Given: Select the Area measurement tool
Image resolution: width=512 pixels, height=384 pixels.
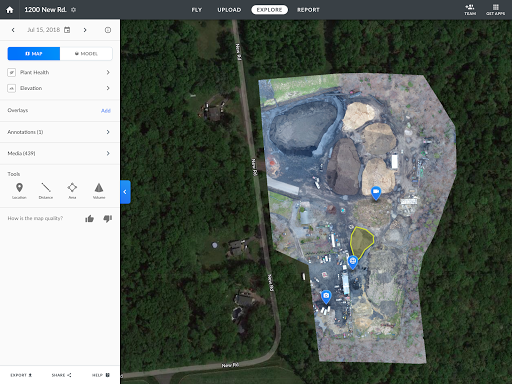Looking at the screenshot, I should coord(72,191).
